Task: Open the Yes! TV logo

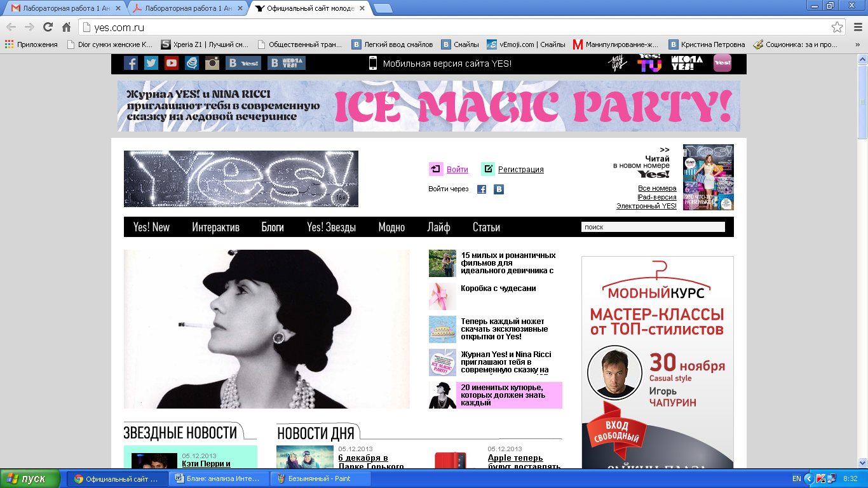Action: coord(649,63)
